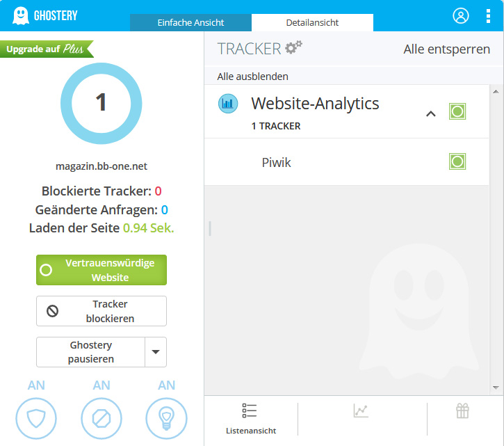Click the scrollbar up arrow
This screenshot has height=446, width=504.
pyautogui.click(x=496, y=91)
